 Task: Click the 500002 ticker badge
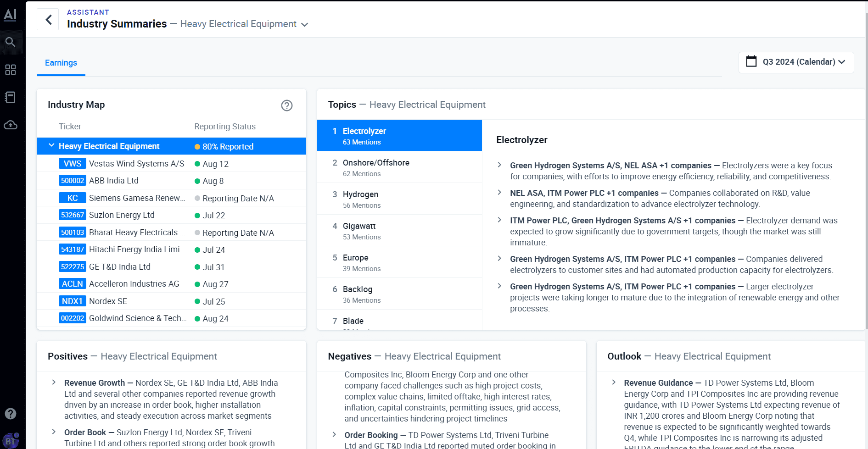pyautogui.click(x=73, y=181)
